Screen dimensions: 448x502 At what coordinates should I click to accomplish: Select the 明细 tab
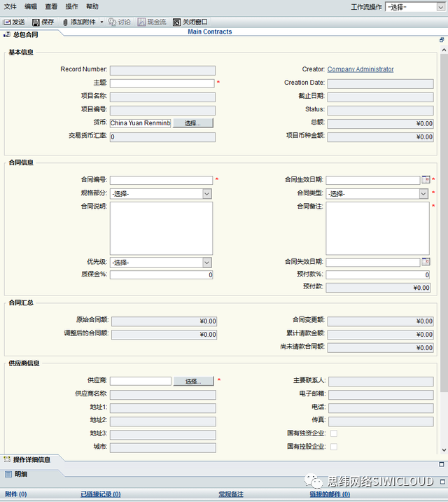[x=21, y=474]
